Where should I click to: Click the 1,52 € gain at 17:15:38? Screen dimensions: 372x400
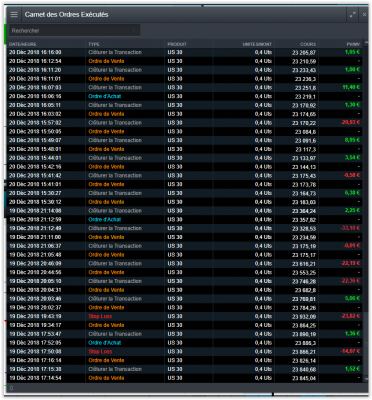point(352,369)
